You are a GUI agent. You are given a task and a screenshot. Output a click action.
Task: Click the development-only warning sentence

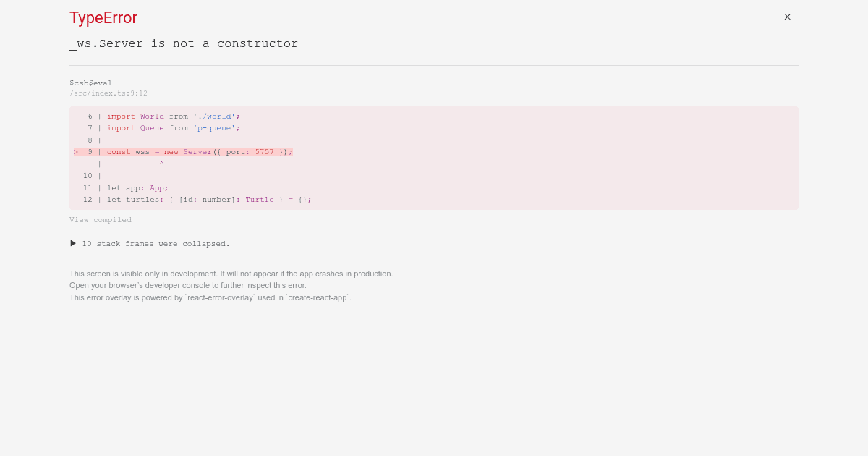pos(231,274)
